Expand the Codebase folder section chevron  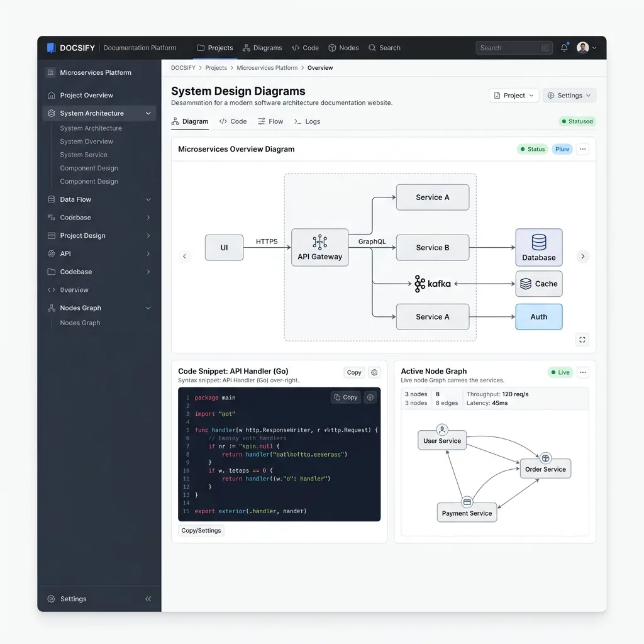(x=148, y=272)
